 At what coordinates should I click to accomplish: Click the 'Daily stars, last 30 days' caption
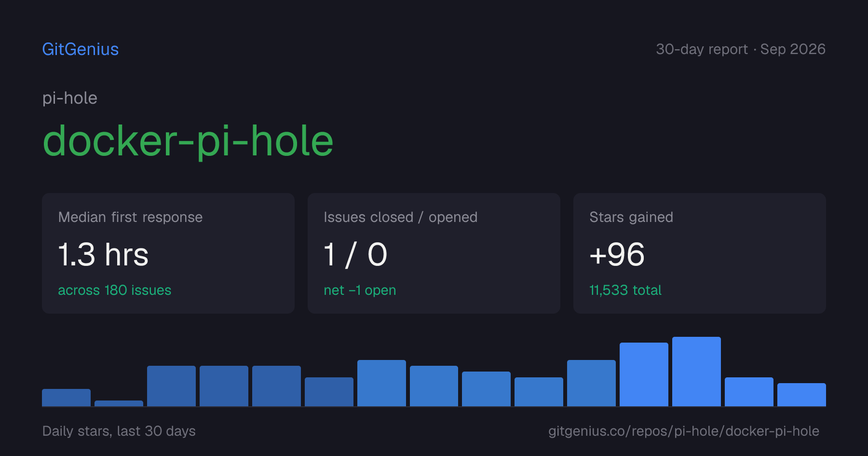click(x=119, y=431)
